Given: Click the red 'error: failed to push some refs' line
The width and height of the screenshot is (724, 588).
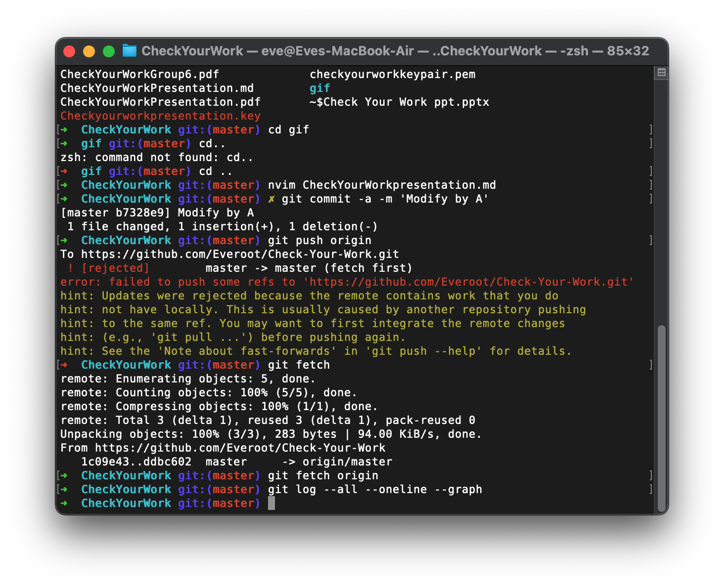Looking at the screenshot, I should coord(348,282).
